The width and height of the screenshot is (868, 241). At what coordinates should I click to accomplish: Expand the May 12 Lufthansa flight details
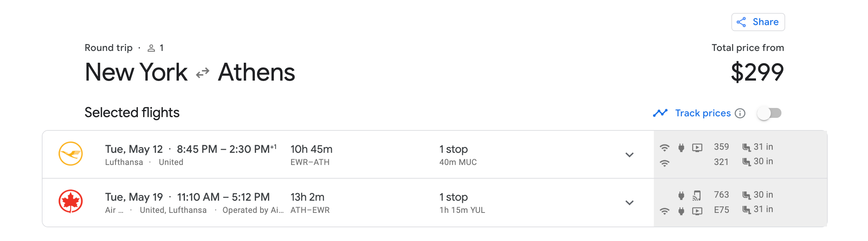pos(630,155)
